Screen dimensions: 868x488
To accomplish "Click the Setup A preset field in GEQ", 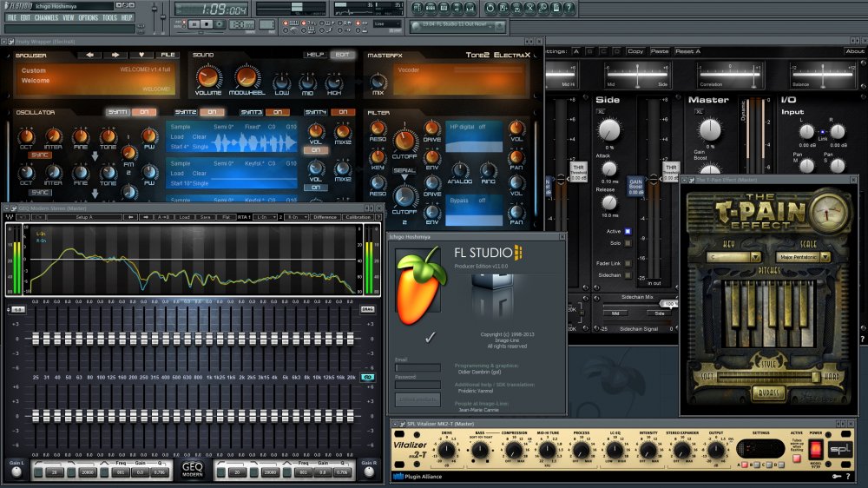I will (84, 217).
